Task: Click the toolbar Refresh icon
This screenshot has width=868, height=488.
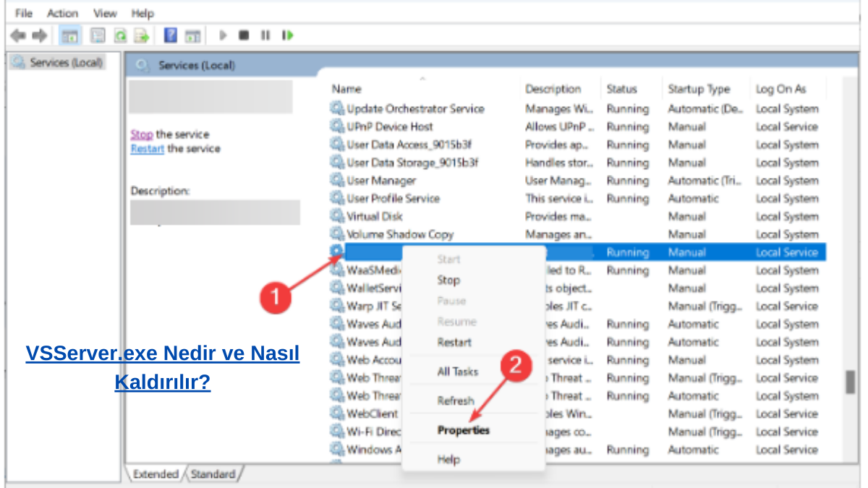Action: point(120,35)
